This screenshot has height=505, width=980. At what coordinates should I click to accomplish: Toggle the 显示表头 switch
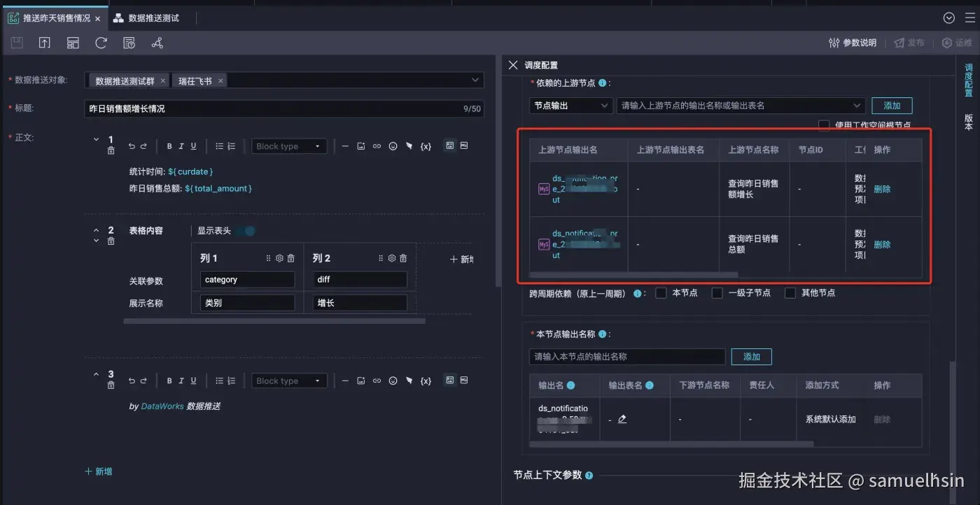244,231
